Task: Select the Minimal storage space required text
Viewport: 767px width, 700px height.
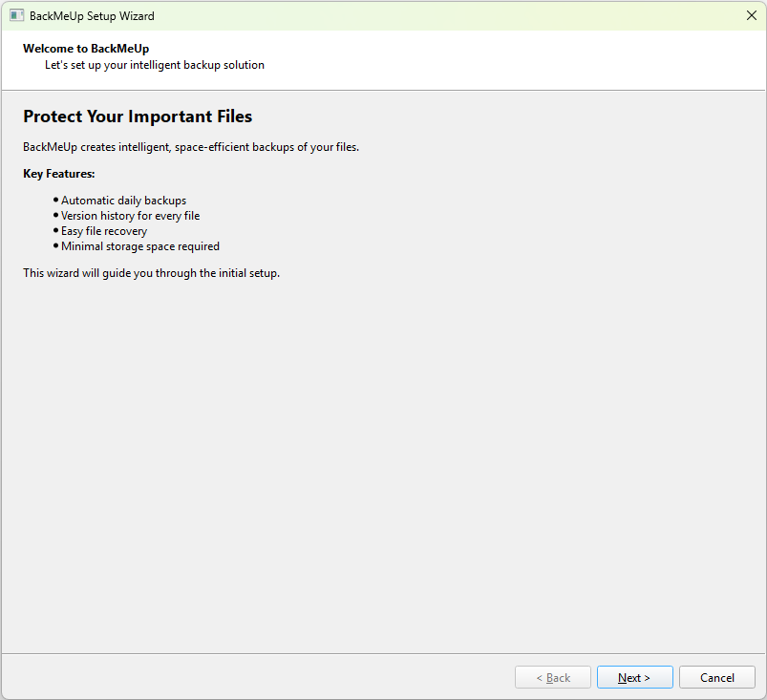Action: click(140, 245)
